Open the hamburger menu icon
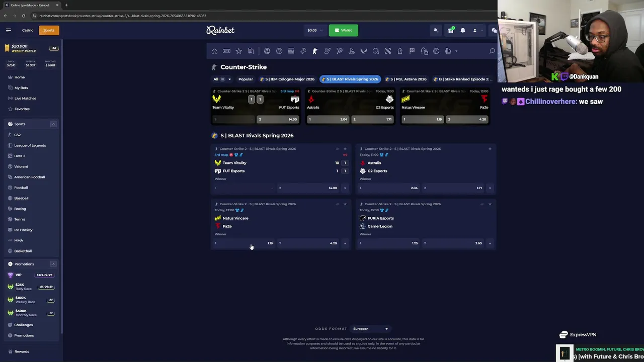The image size is (644, 362). (x=9, y=30)
